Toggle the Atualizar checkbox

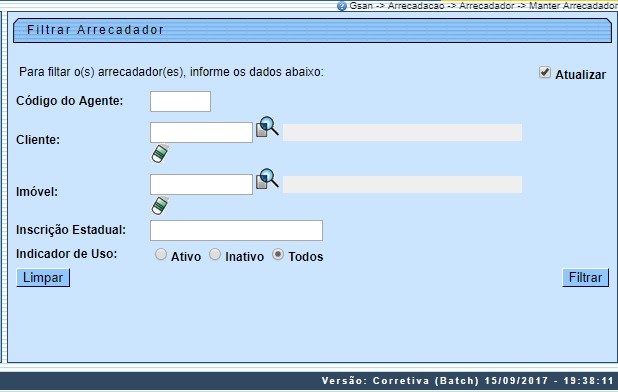[x=545, y=72]
